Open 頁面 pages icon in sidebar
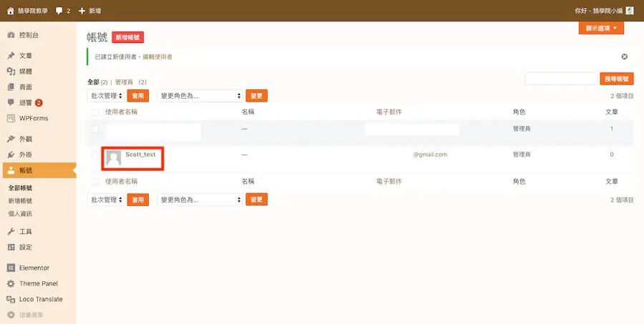This screenshot has width=644, height=324. click(11, 87)
